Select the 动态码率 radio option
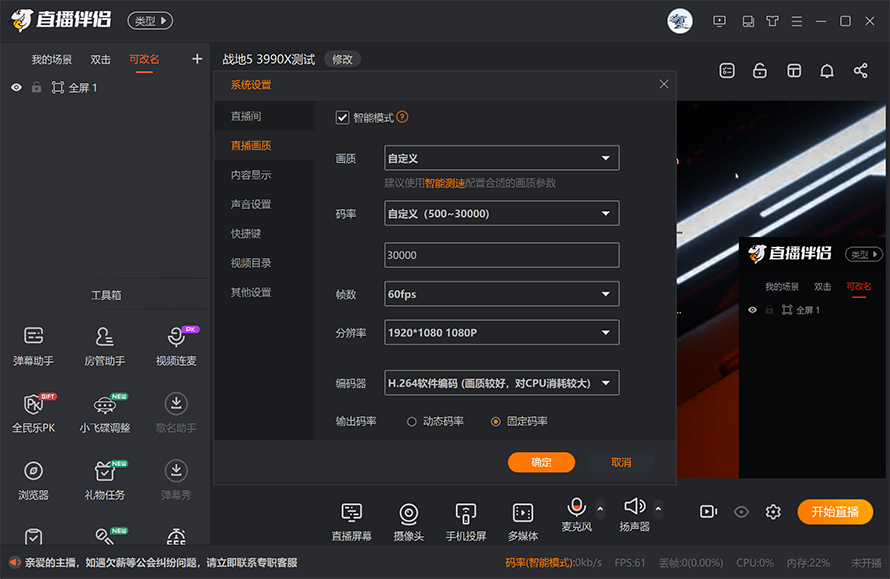 tap(412, 421)
